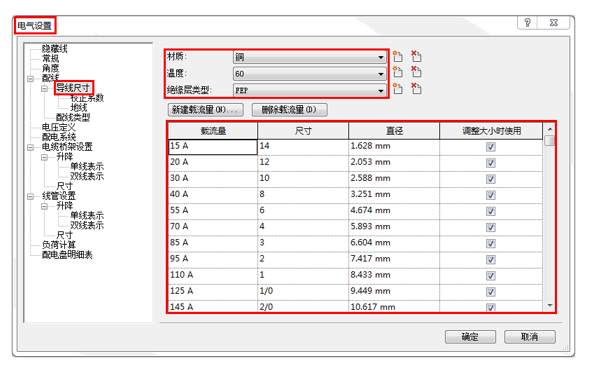This screenshot has width=591, height=368.
Task: Click the table scrollbar thumb
Action: [x=550, y=141]
